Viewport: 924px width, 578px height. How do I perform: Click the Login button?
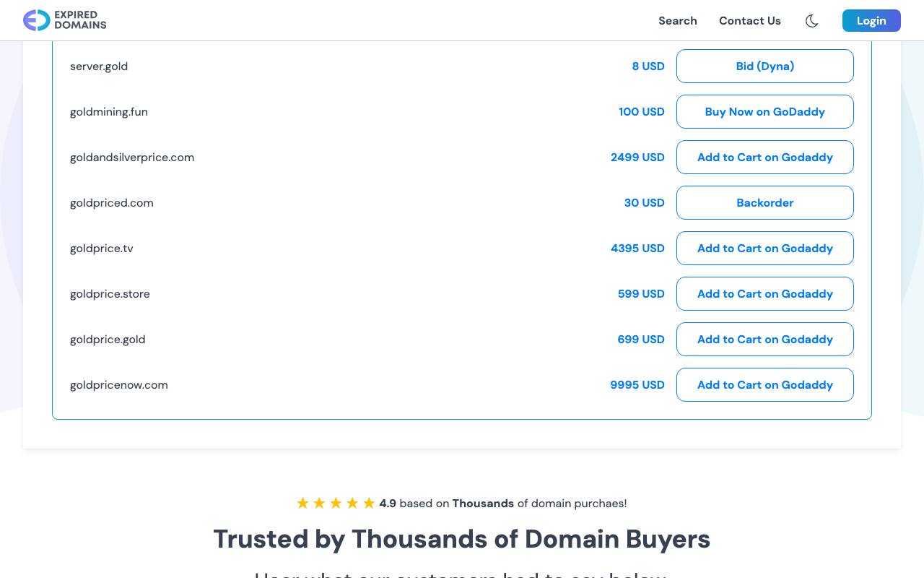871,20
